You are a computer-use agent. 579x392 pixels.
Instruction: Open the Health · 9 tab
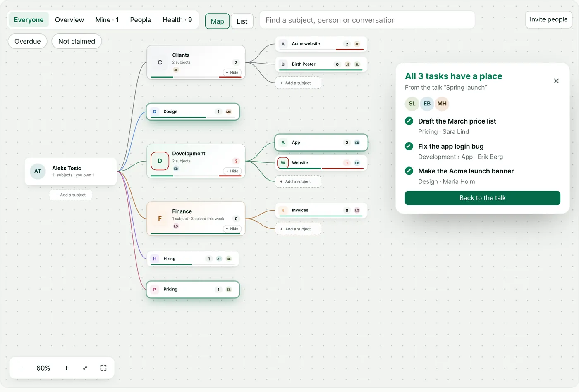177,20
